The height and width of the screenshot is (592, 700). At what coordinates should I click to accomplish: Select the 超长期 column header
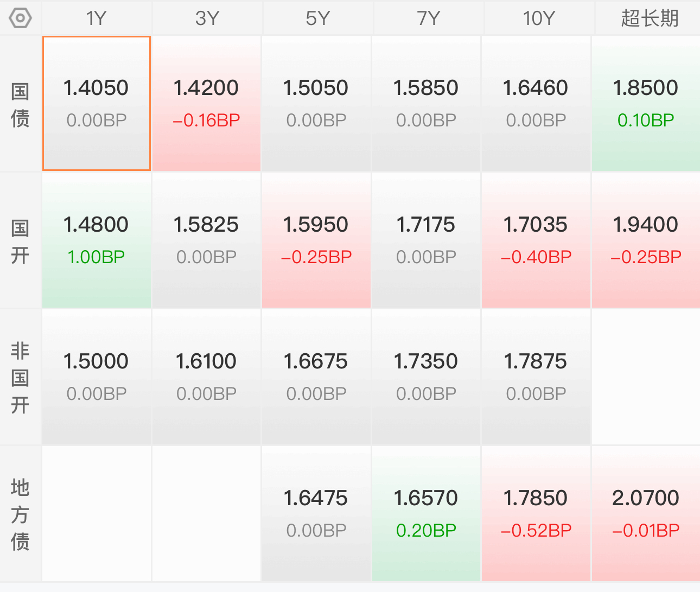pos(649,18)
